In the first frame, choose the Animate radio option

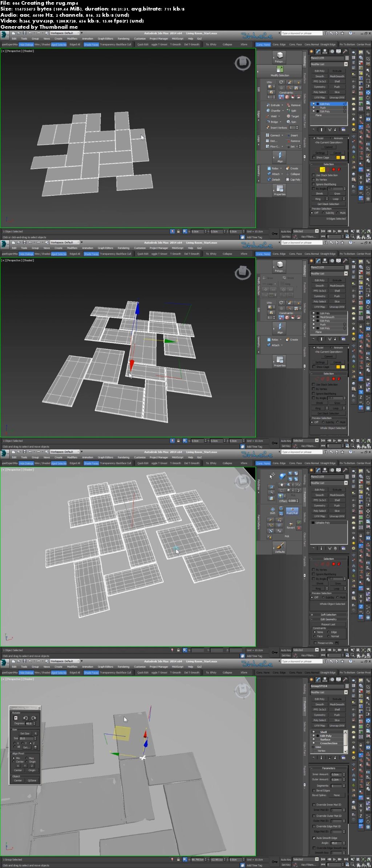click(336, 138)
